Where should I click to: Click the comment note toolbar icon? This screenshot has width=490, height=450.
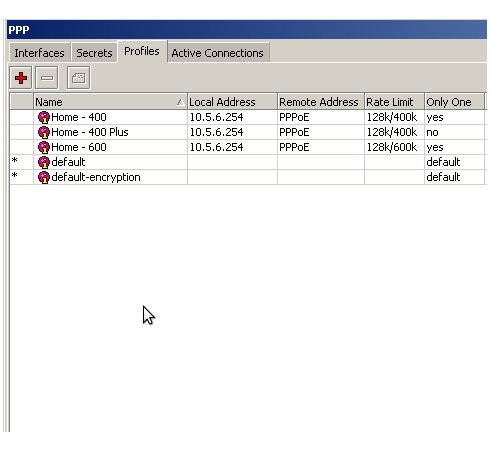click(x=78, y=78)
